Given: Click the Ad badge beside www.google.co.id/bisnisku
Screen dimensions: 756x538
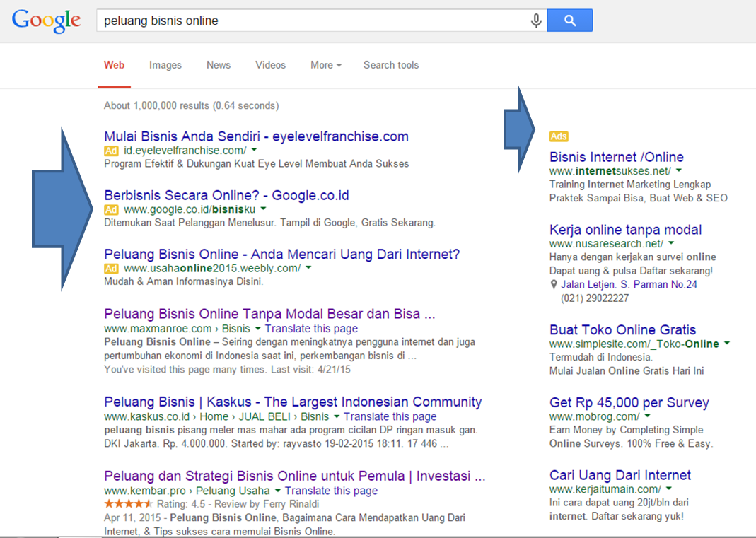Looking at the screenshot, I should [x=111, y=210].
